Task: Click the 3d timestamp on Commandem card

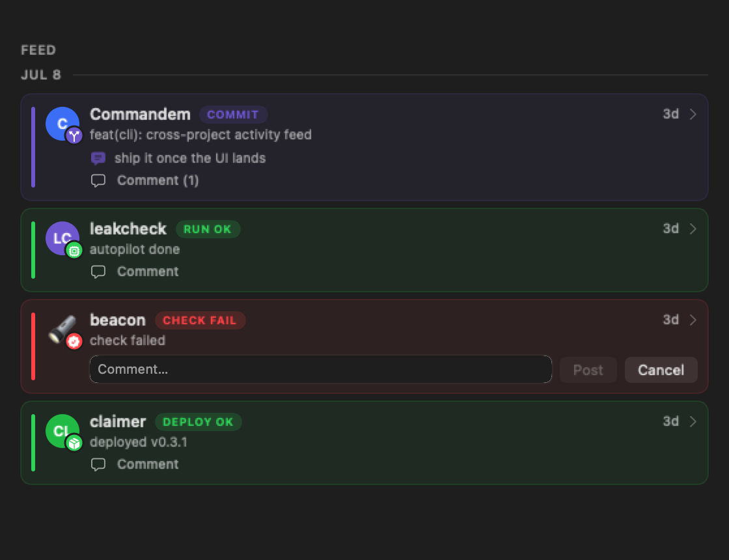Action: (x=671, y=115)
